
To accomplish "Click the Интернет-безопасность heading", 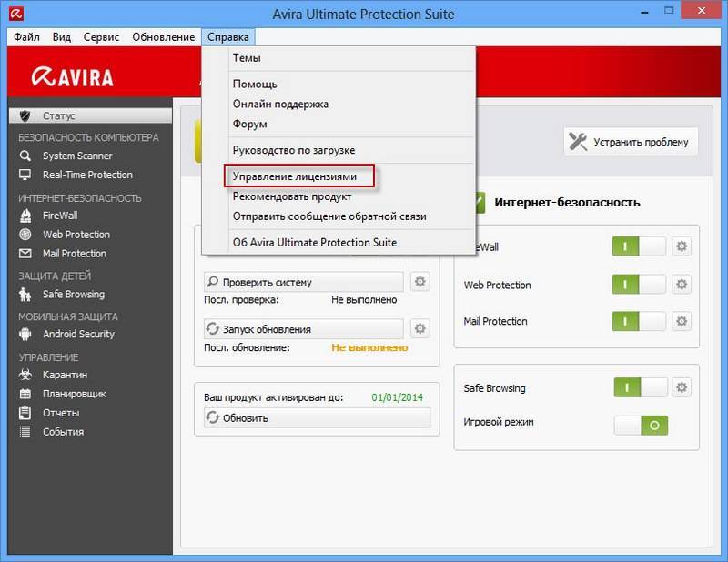I will point(567,203).
